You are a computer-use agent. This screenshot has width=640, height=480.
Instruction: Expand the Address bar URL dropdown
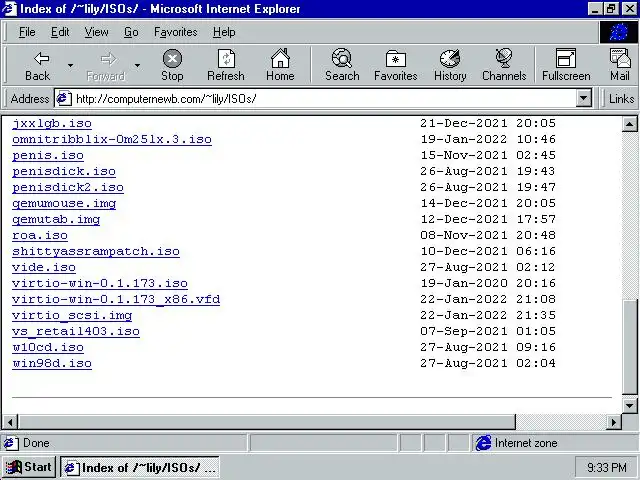[x=584, y=98]
